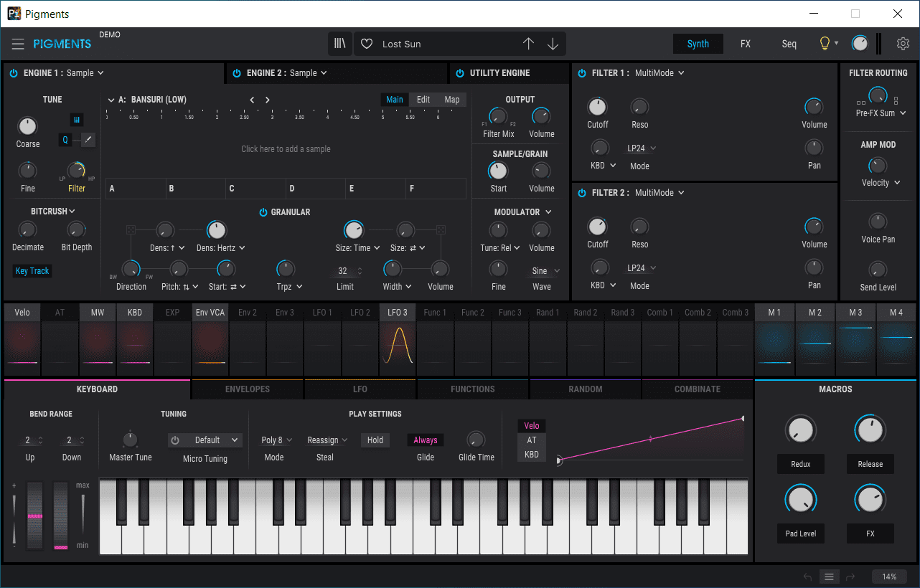Screen dimensions: 920x588
Task: Open the Bitcrush effect dropdown
Action: 53,212
